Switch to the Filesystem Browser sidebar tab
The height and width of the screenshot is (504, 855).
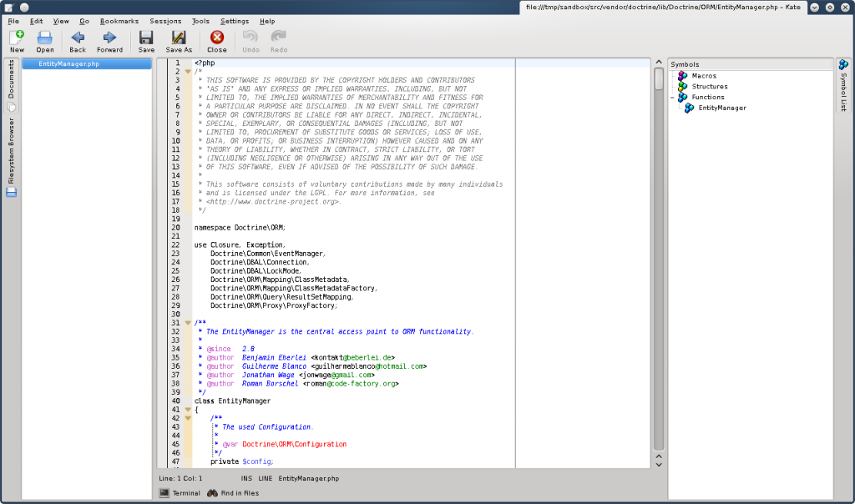(x=11, y=150)
